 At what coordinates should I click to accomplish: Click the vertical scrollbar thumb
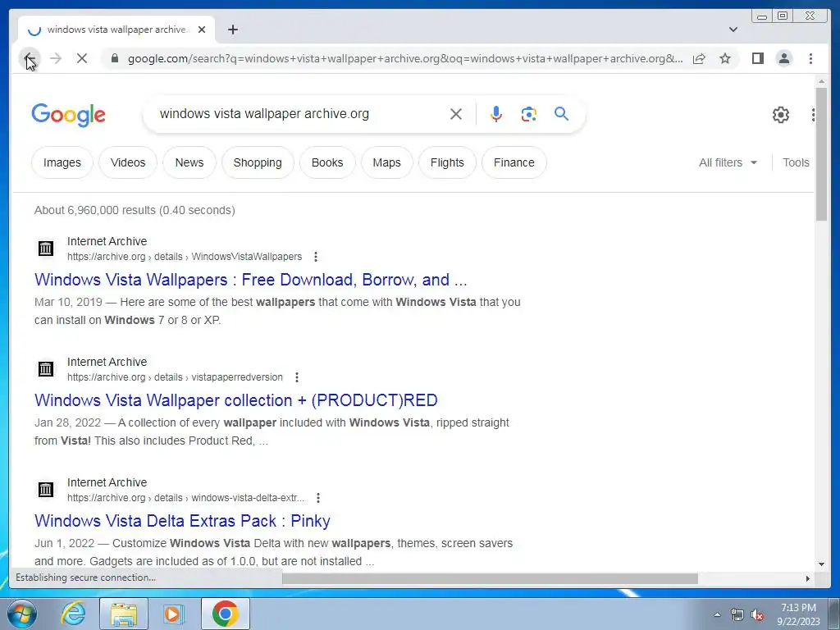point(821,153)
